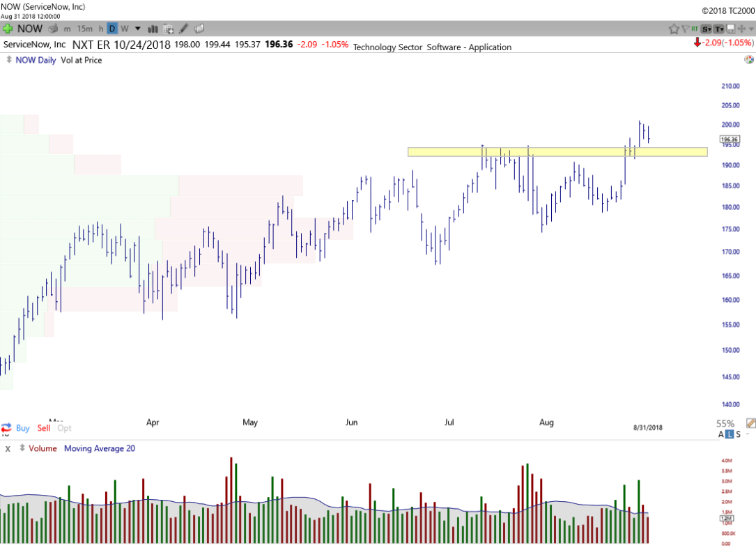Expand the timeframe dropdown arrow
Viewport: 756px width, 550px height.
click(137, 29)
